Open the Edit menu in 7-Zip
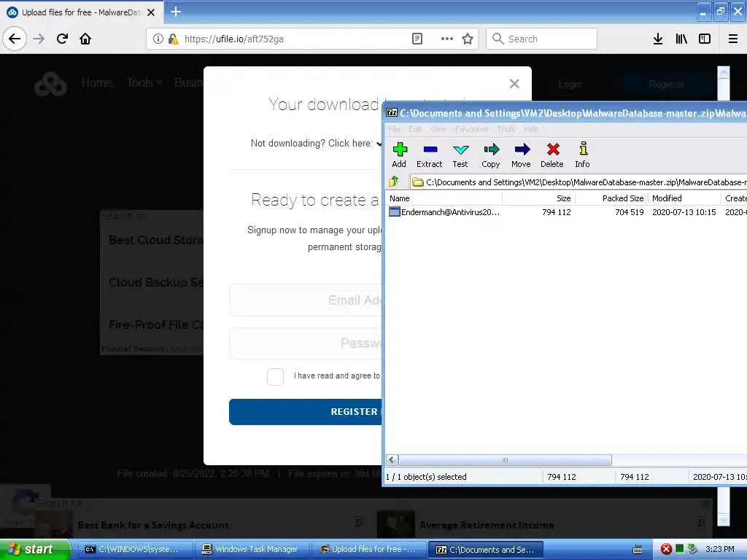Screen dimensions: 747x560 tap(415, 129)
